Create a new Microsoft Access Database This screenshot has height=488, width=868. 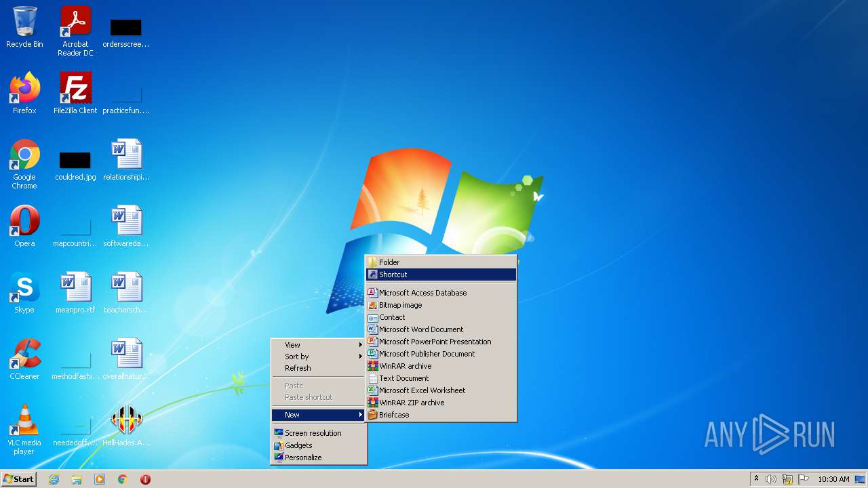coord(441,293)
